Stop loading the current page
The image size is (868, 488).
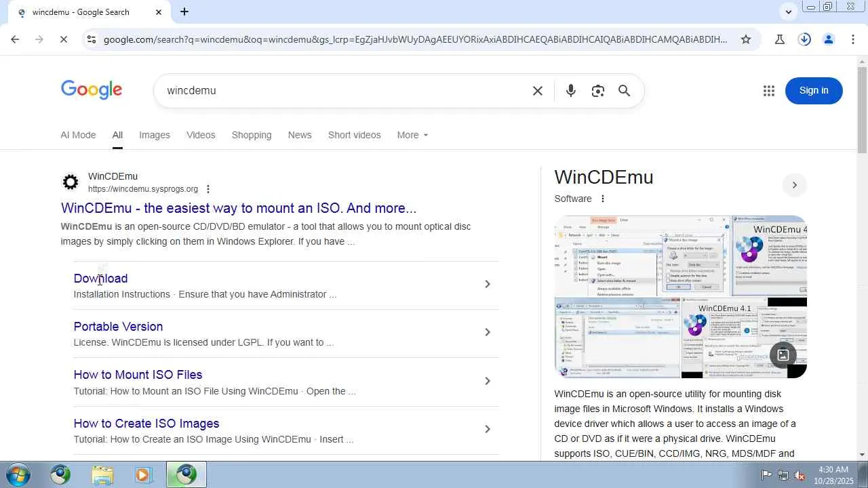pyautogui.click(x=63, y=39)
